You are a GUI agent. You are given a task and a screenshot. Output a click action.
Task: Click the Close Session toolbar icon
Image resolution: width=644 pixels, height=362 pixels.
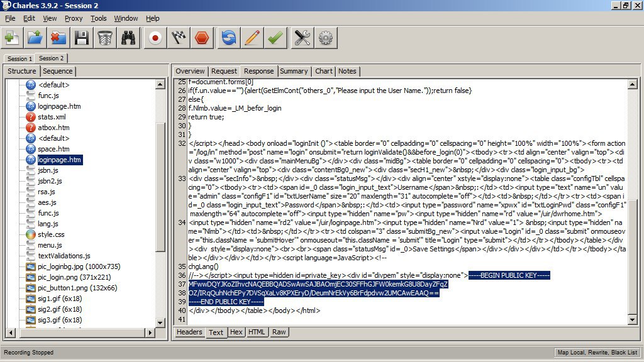pos(58,38)
